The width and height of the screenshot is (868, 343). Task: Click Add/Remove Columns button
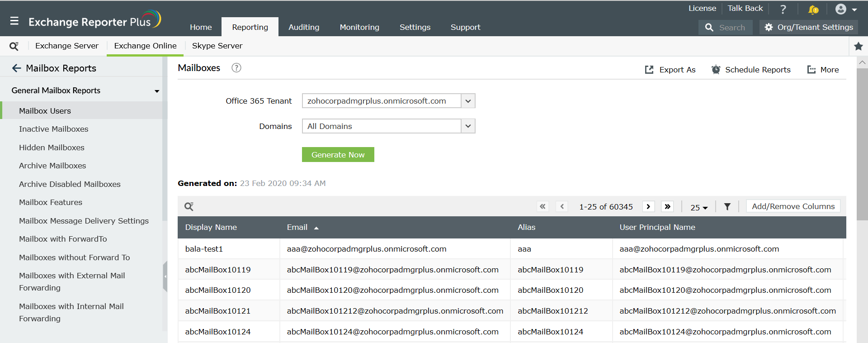click(793, 206)
